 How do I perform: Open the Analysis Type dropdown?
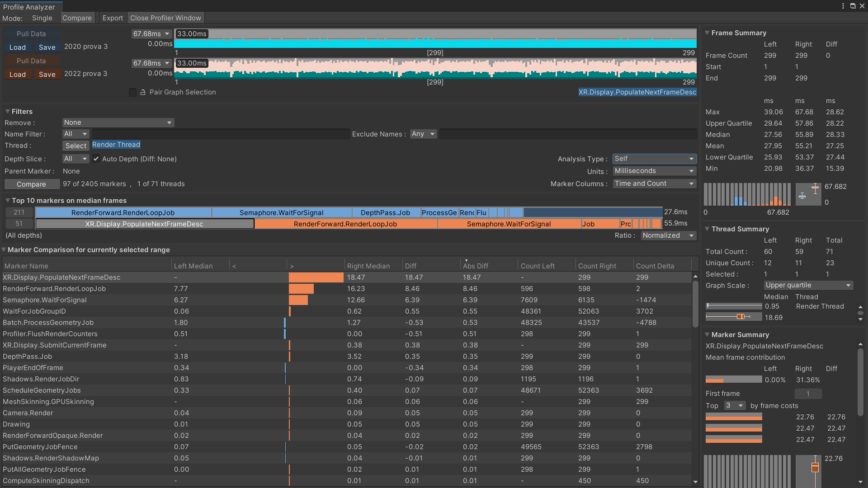[x=654, y=159]
